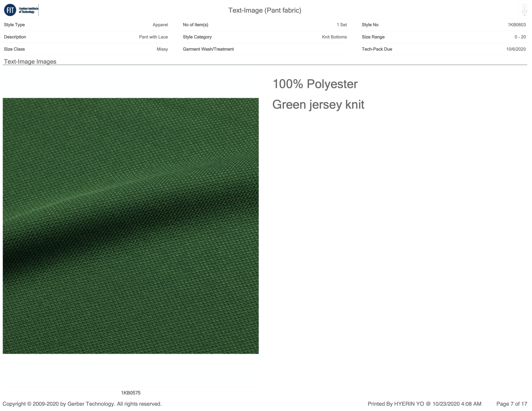
Task: Click the green fabric swatch image
Action: 131,226
